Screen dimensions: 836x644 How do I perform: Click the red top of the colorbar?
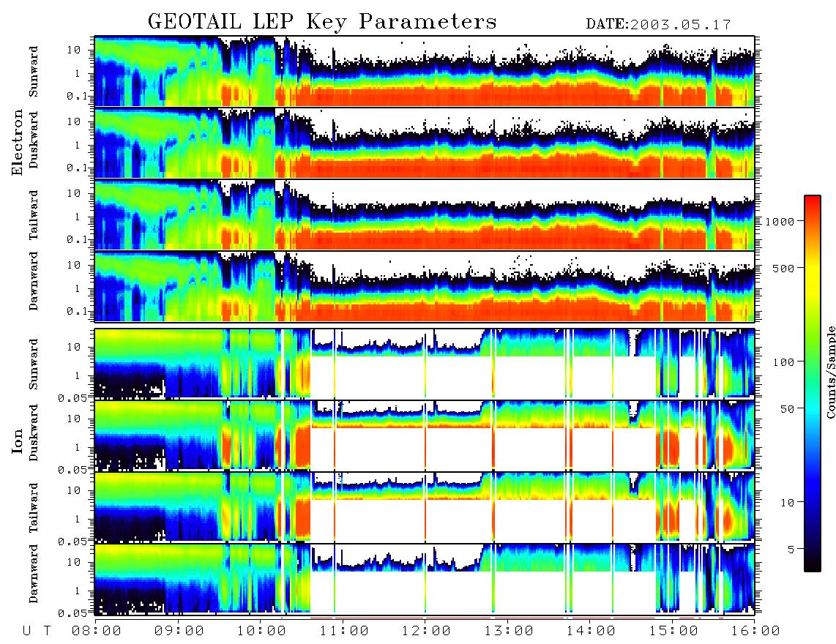(x=812, y=203)
